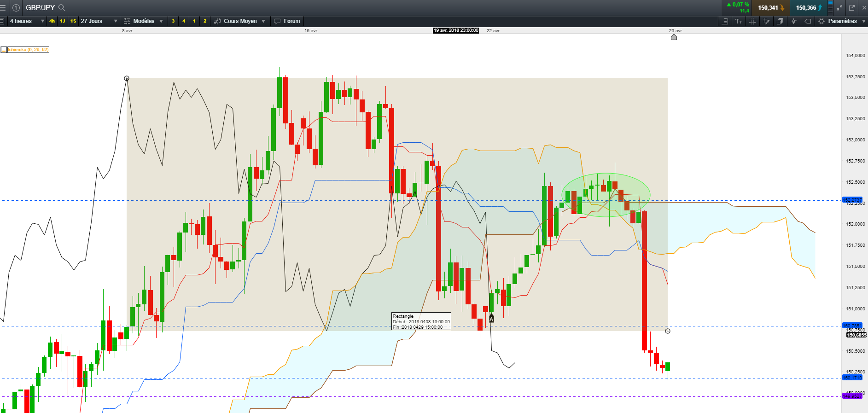Open the instrument search magnifier
Viewport: 868px width, 413px height.
pos(62,8)
